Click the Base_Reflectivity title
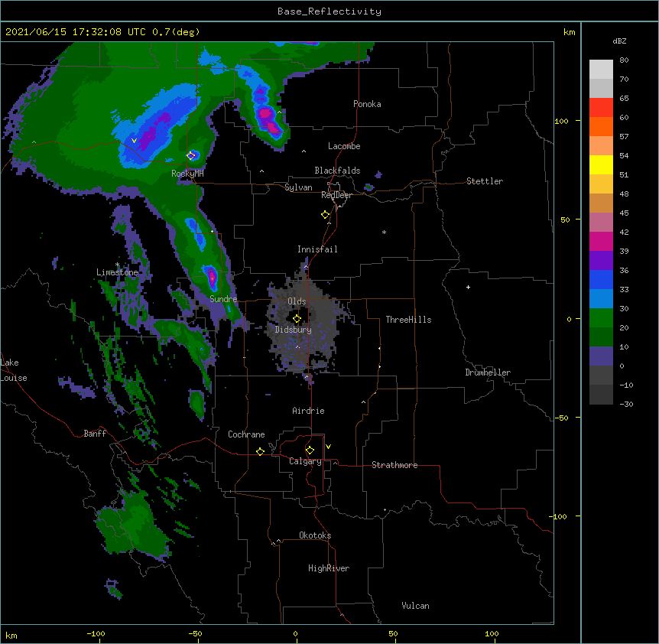The height and width of the screenshot is (644, 659). click(329, 11)
